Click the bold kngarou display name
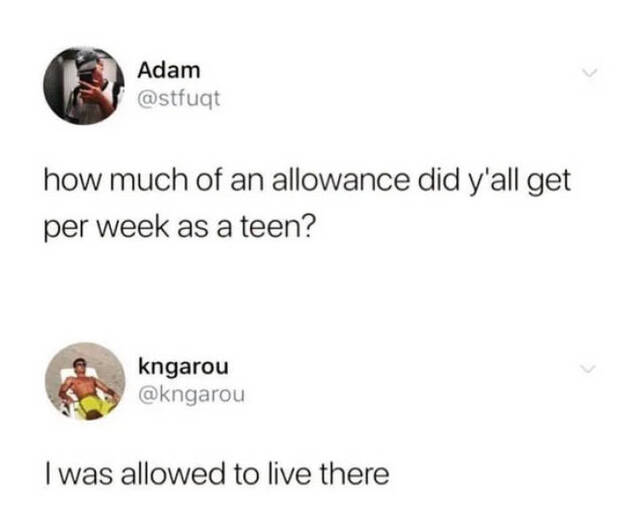Image resolution: width=640 pixels, height=532 pixels. (x=183, y=367)
